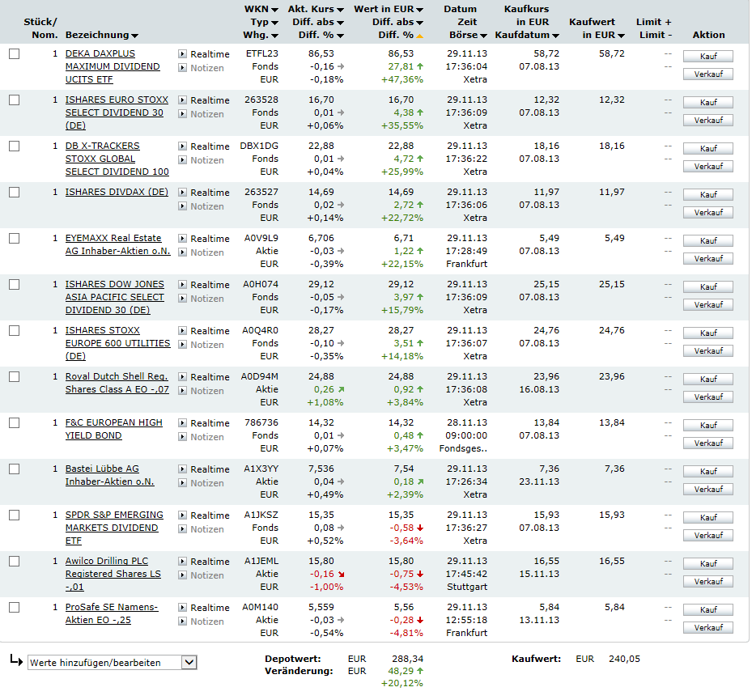The image size is (752, 700).
Task: Sort by Wert in EUR arrow
Action: pyautogui.click(x=419, y=10)
